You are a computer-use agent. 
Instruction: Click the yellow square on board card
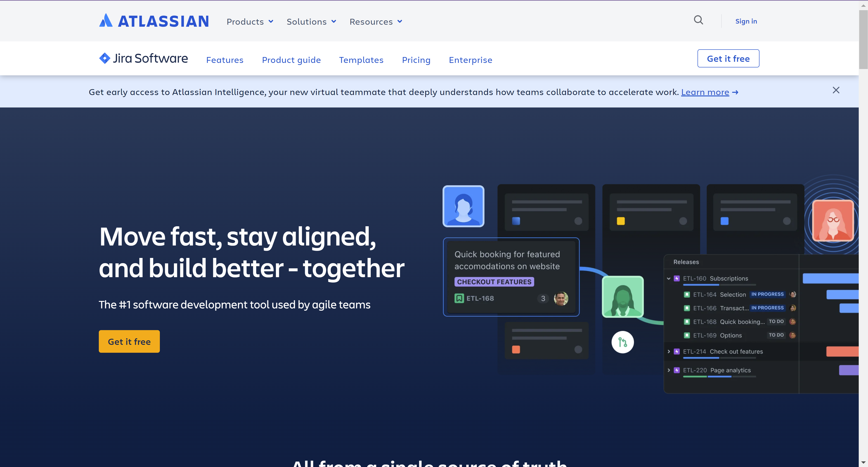click(621, 221)
